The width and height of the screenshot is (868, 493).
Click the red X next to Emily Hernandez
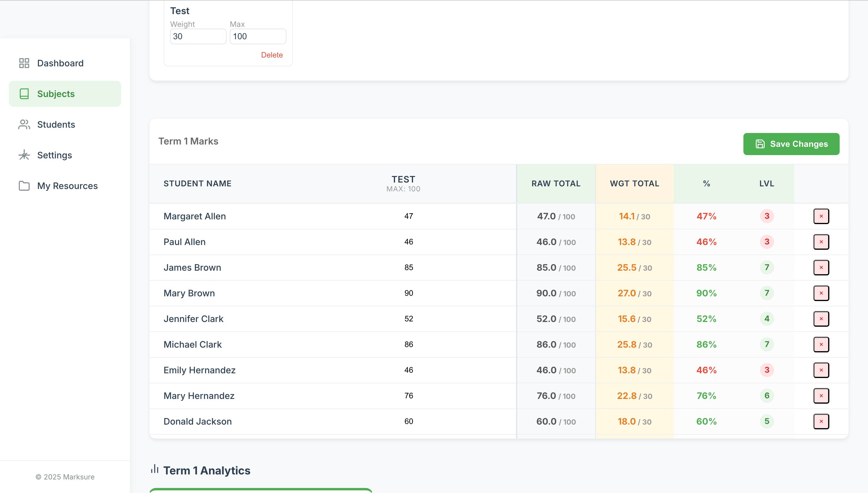pos(821,370)
